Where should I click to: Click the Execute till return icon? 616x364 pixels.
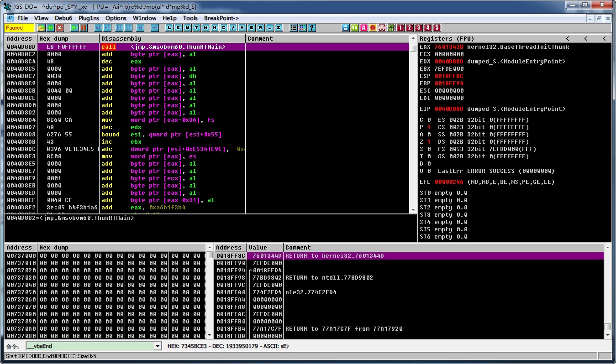[140, 28]
